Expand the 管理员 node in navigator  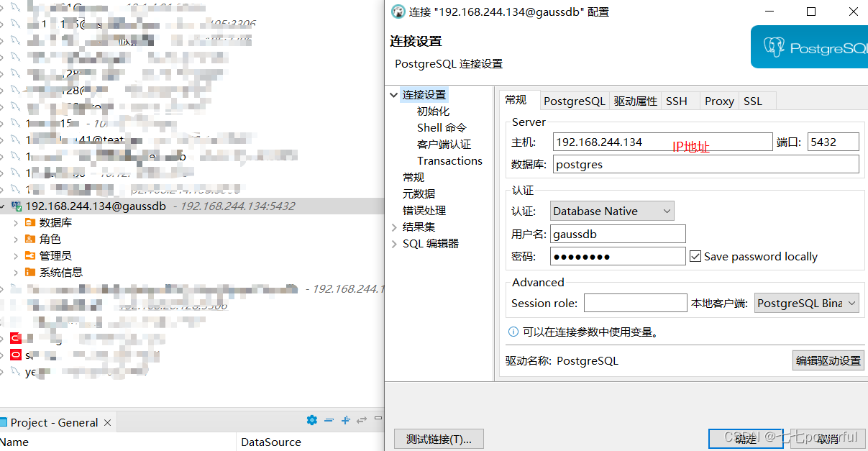pos(17,256)
